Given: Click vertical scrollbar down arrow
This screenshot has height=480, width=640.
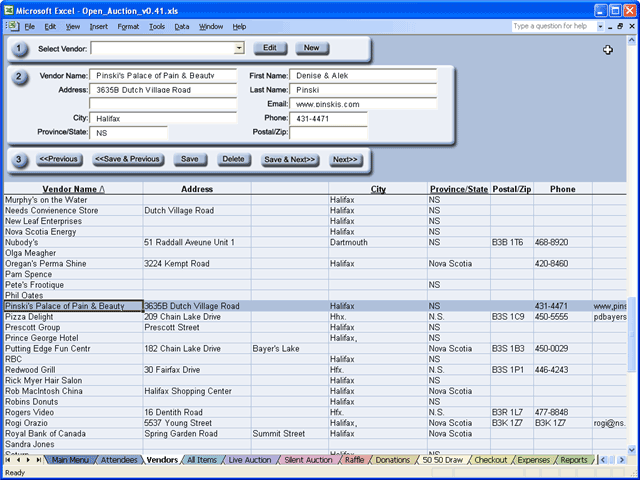Looking at the screenshot, I should click(x=631, y=450).
